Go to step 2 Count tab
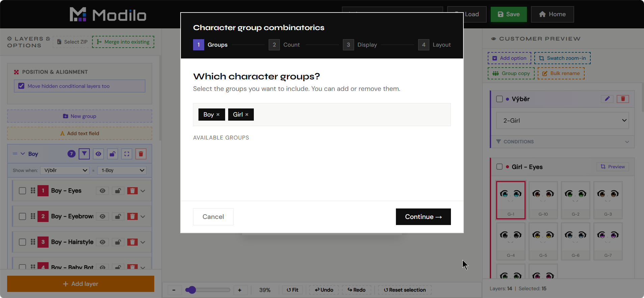 click(x=285, y=45)
